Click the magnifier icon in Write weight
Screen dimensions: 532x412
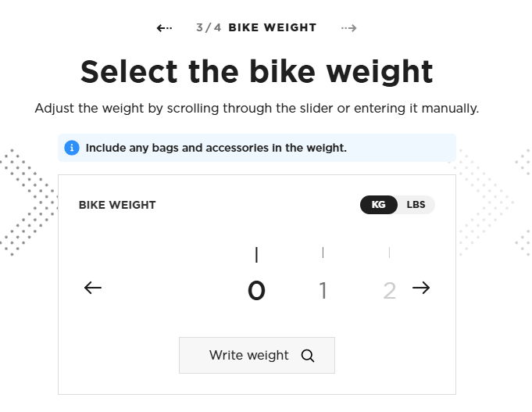[x=307, y=356]
